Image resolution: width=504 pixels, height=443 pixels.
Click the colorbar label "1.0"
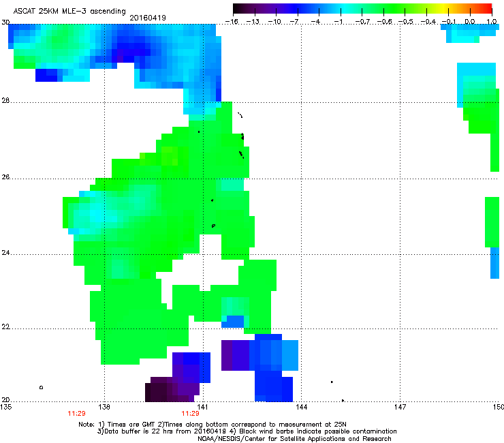click(x=492, y=22)
